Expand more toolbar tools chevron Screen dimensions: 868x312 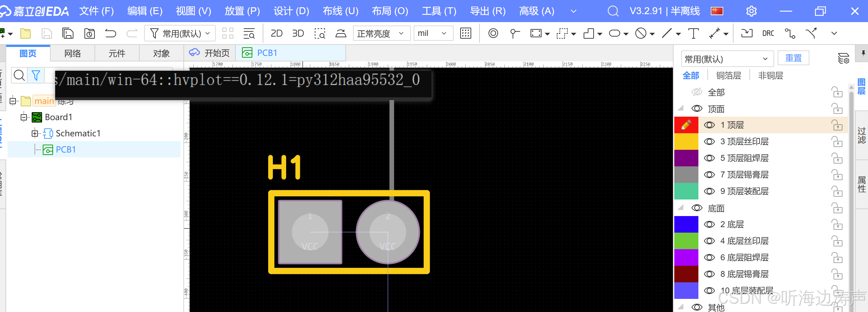[834, 33]
